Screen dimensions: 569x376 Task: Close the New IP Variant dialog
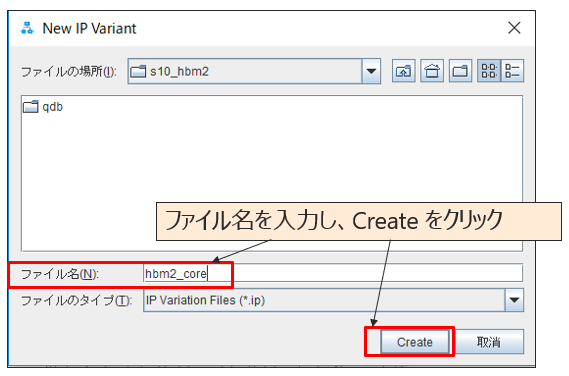coord(514,28)
